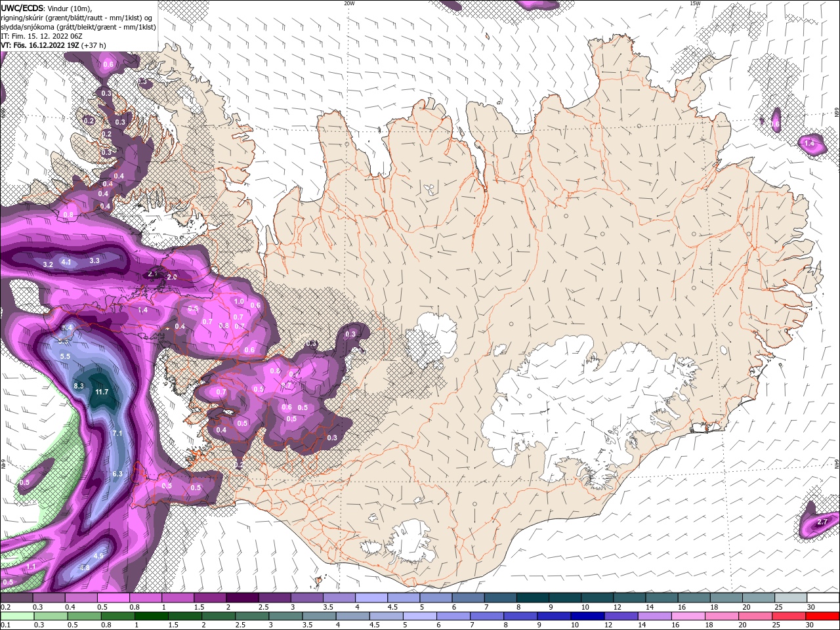The width and height of the screenshot is (840, 630).
Task: Click the '7.1' precipitation value on map
Action: coord(117,433)
